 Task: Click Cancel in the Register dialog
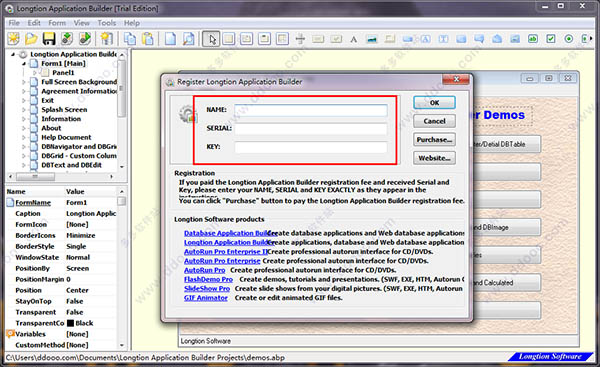click(x=434, y=121)
